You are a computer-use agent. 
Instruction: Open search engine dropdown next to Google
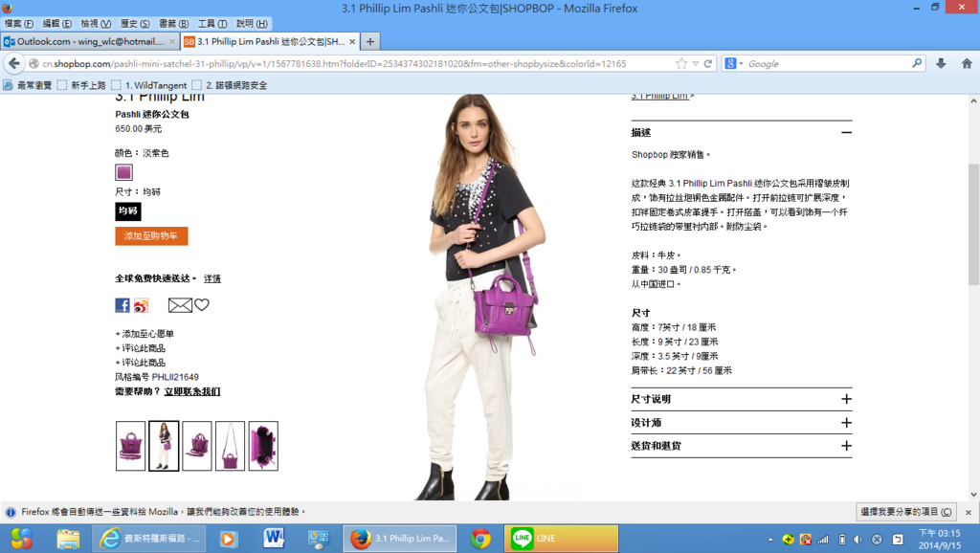tap(742, 64)
